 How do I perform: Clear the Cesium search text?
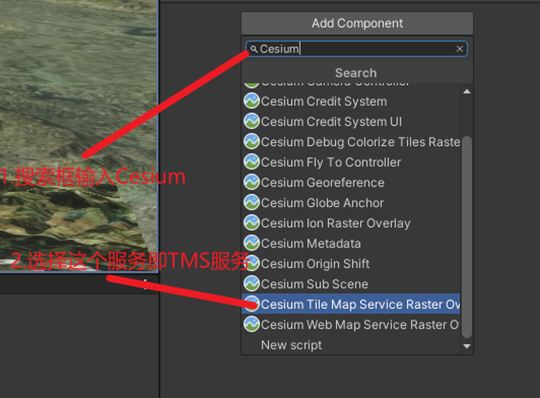click(x=459, y=49)
